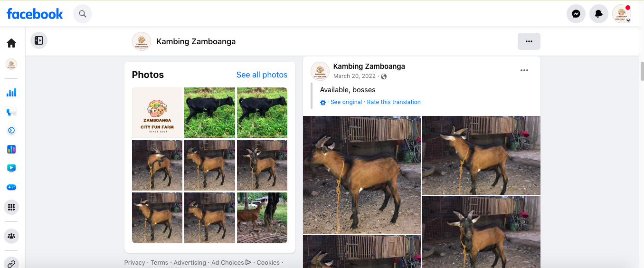Open the post options three-dot menu
Viewport: 644px width, 268px height.
tap(524, 70)
